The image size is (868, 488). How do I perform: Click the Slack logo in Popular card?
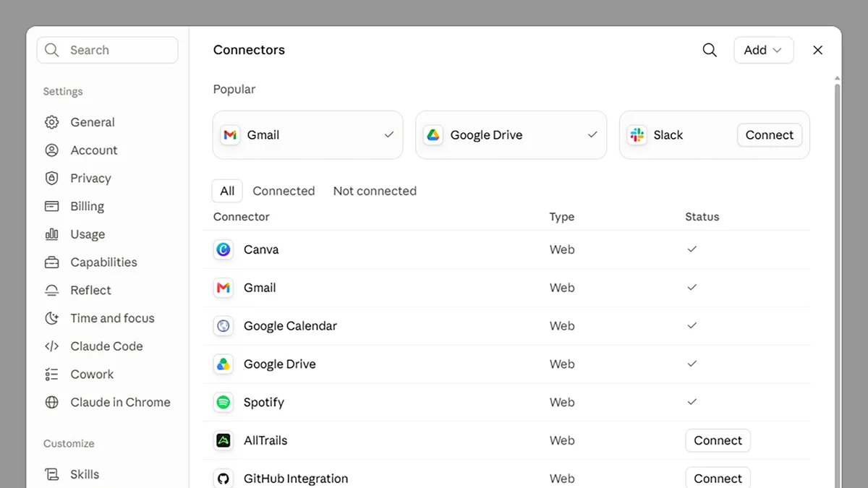[x=637, y=134]
